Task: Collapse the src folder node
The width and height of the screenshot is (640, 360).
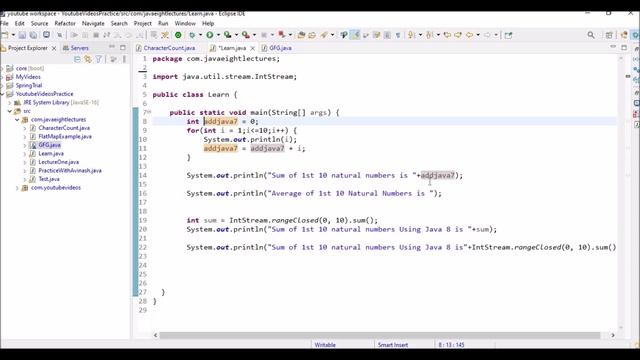Action: [10, 111]
